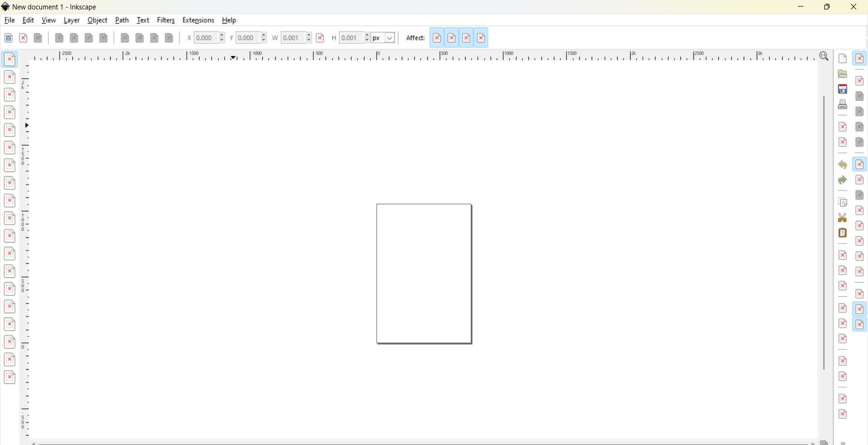Screen dimensions: 868x445
Task: Click the Copy icon in commands bar
Action: [x=843, y=202]
